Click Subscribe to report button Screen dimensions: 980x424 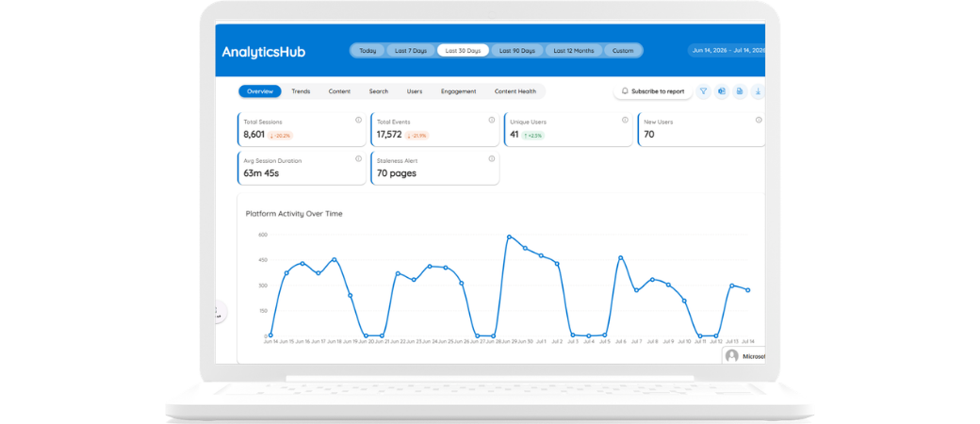coord(653,91)
